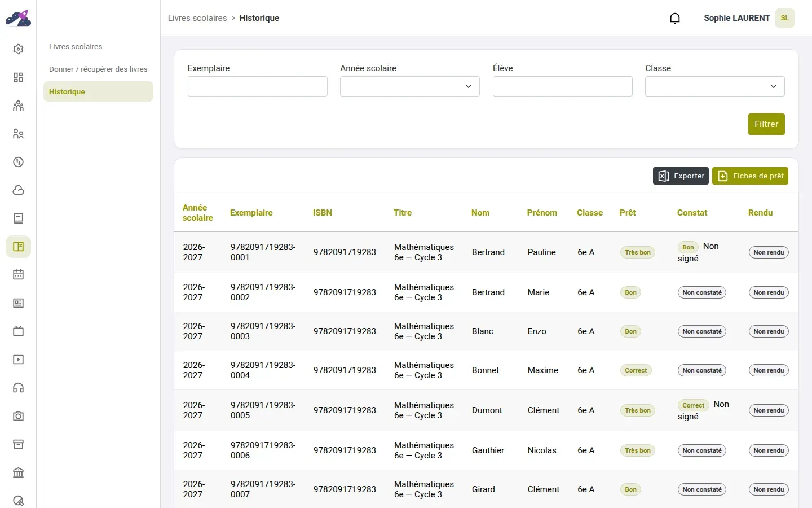Open the calendar icon in sidebar
This screenshot has height=508, width=812.
click(18, 275)
